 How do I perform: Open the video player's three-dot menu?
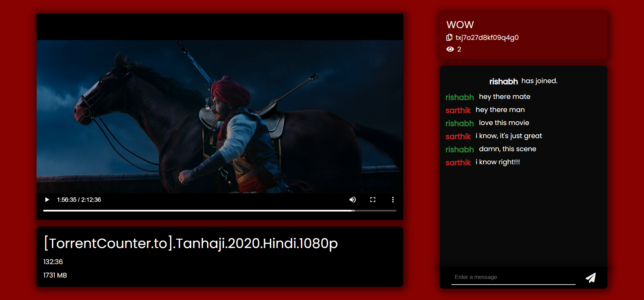click(393, 200)
